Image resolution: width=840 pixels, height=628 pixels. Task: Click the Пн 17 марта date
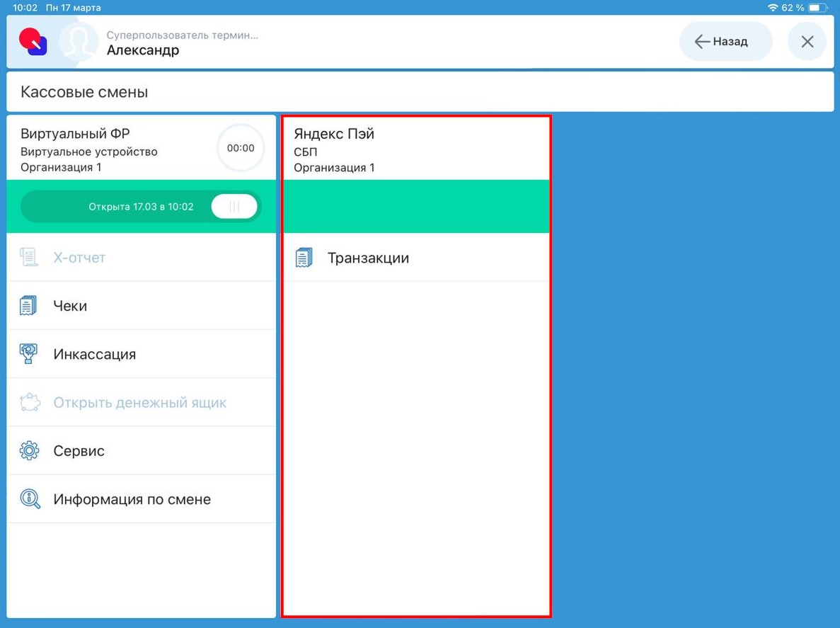pyautogui.click(x=74, y=8)
